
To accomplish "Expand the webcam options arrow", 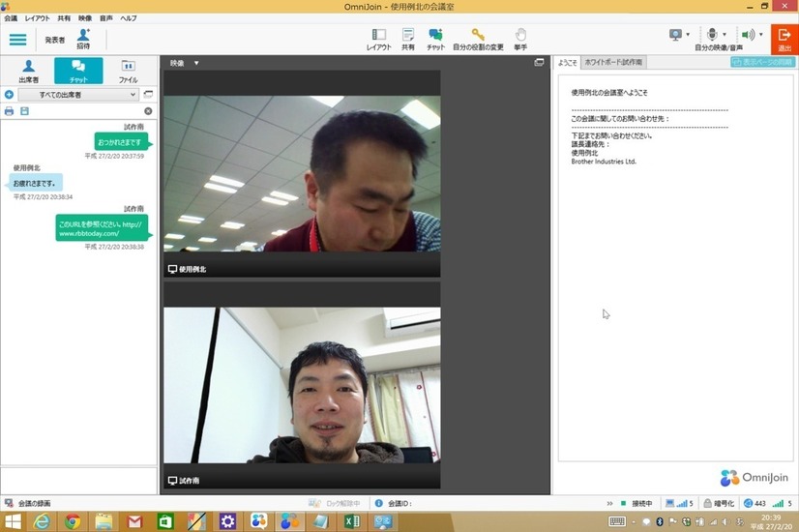I will click(688, 35).
